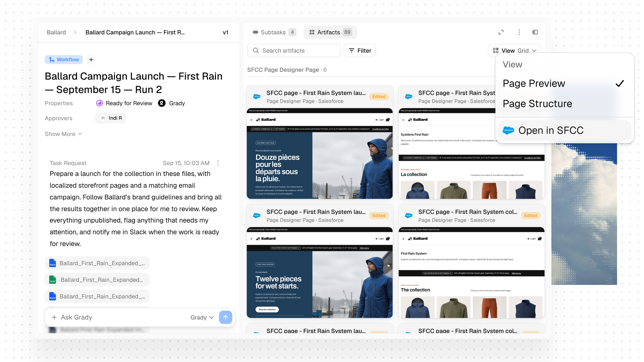Open French launch page preview thumbnail
This screenshot has height=362, width=644.
pyautogui.click(x=319, y=153)
